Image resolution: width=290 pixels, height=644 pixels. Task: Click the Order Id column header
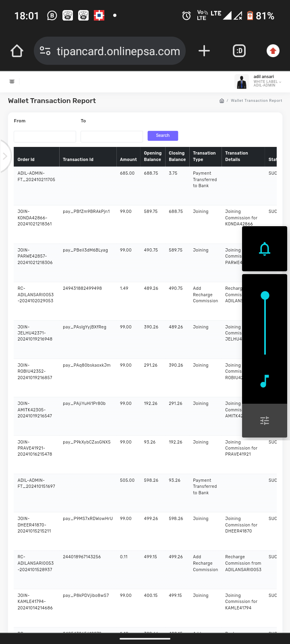[x=26, y=159]
